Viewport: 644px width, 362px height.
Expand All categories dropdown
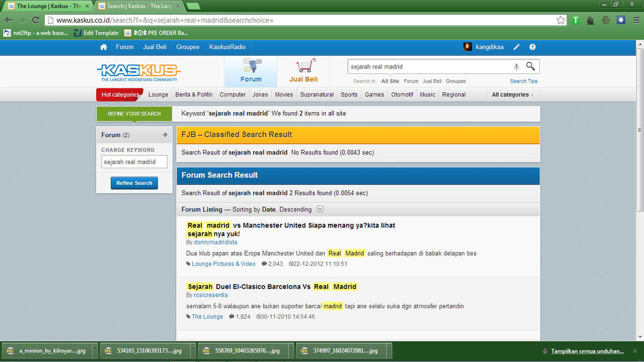click(x=513, y=95)
